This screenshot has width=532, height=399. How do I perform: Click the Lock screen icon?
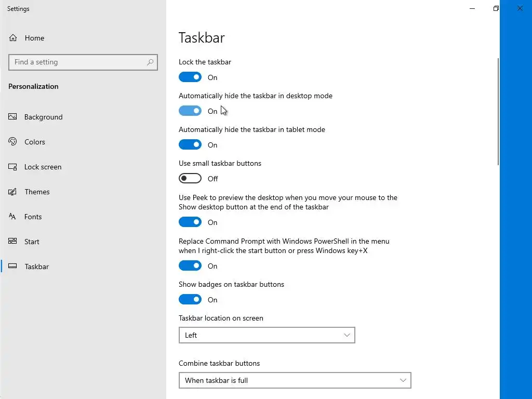pyautogui.click(x=13, y=167)
